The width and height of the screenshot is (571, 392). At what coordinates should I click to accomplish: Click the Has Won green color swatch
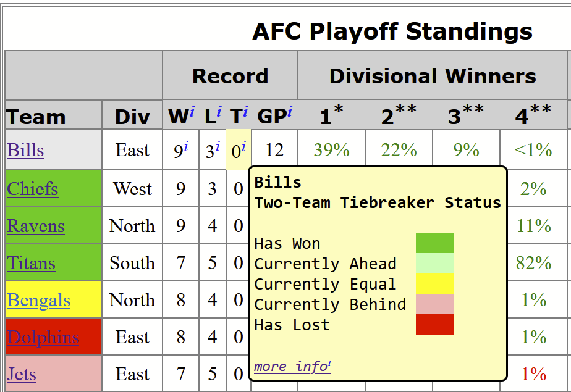click(x=435, y=243)
